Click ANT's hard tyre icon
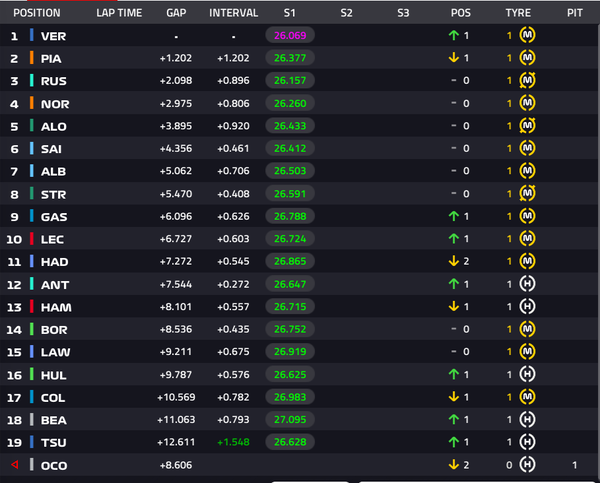Image resolution: width=600 pixels, height=483 pixels. 527,284
